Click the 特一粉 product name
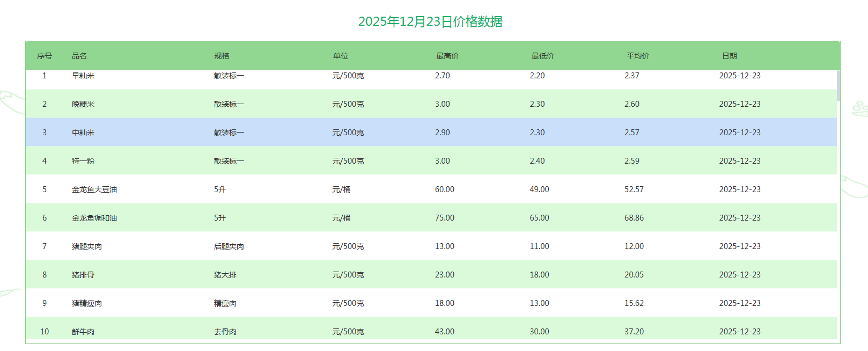868x351 pixels. pyautogui.click(x=83, y=161)
